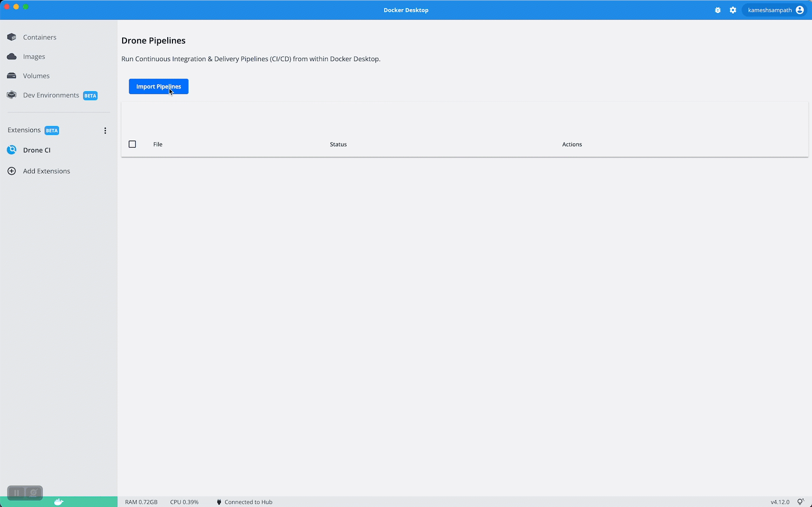
Task: Open Dev Environments section
Action: click(x=51, y=95)
